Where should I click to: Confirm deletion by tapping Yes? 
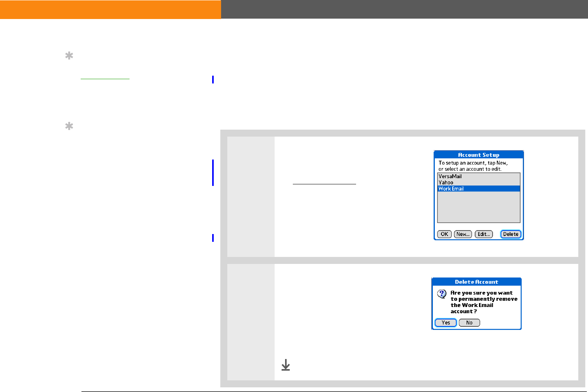446,323
